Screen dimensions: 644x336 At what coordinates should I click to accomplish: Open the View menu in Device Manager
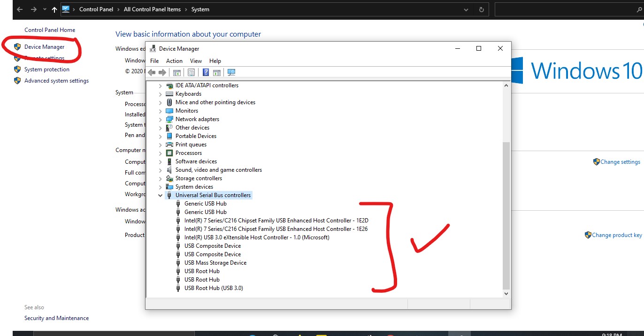click(196, 61)
